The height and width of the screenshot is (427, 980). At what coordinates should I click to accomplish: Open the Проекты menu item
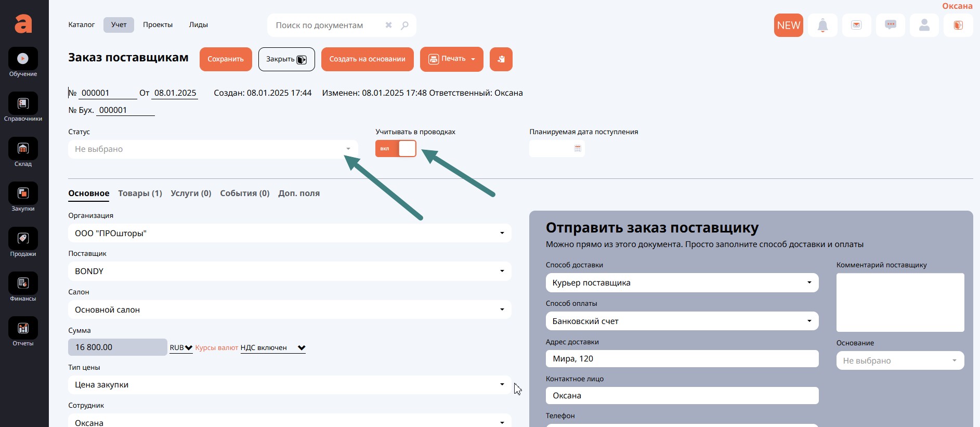(158, 25)
